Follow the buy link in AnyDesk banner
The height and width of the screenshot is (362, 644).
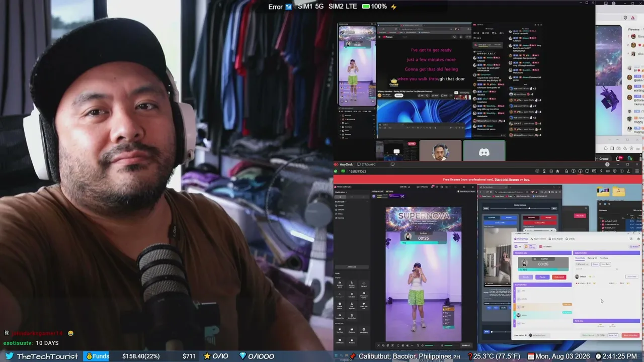[527, 179]
